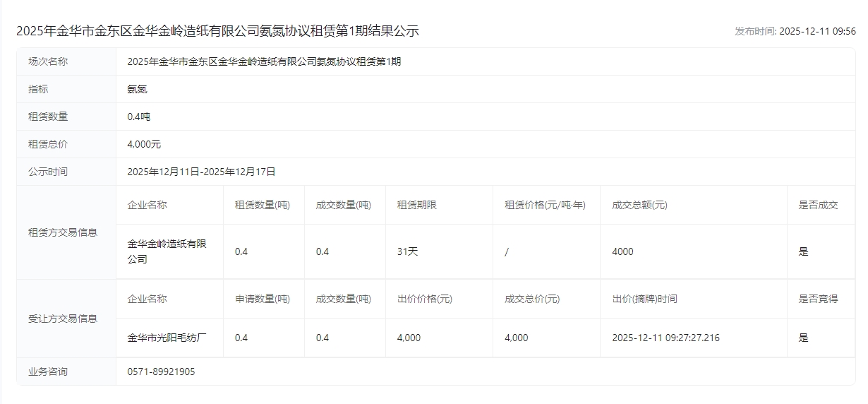This screenshot has height=404, width=868.
Task: Click the 0.4吨 rental quantity value
Action: [138, 117]
